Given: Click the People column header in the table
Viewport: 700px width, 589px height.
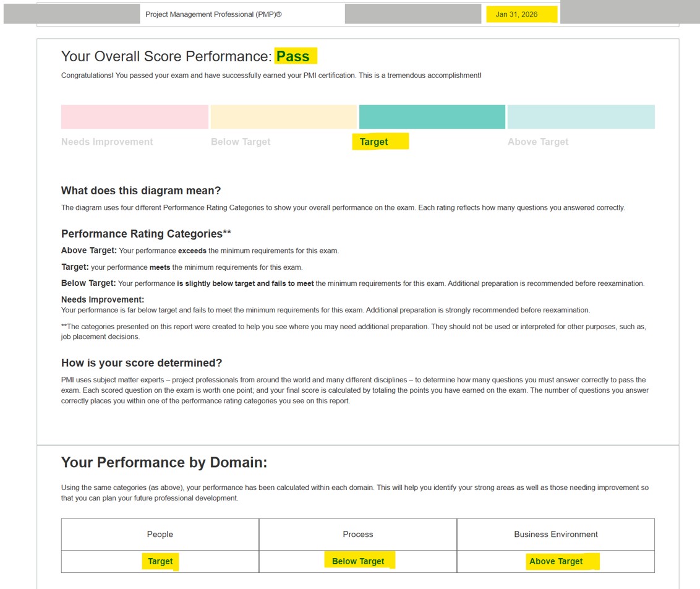Looking at the screenshot, I should pyautogui.click(x=160, y=535).
